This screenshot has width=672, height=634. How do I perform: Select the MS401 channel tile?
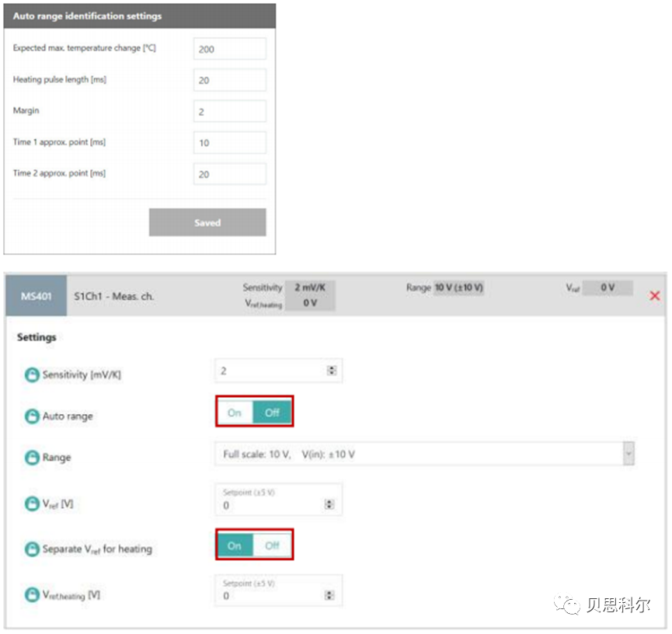pyautogui.click(x=36, y=295)
